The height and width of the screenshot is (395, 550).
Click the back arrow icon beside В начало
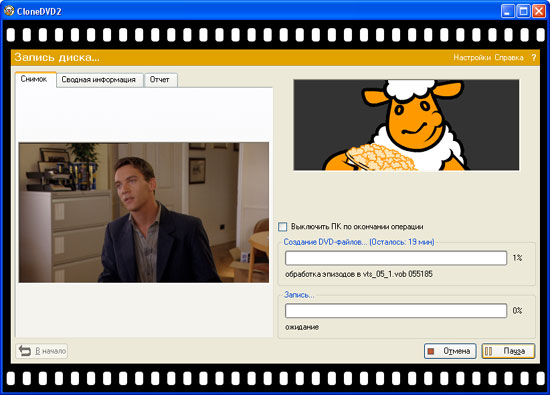coord(25,350)
